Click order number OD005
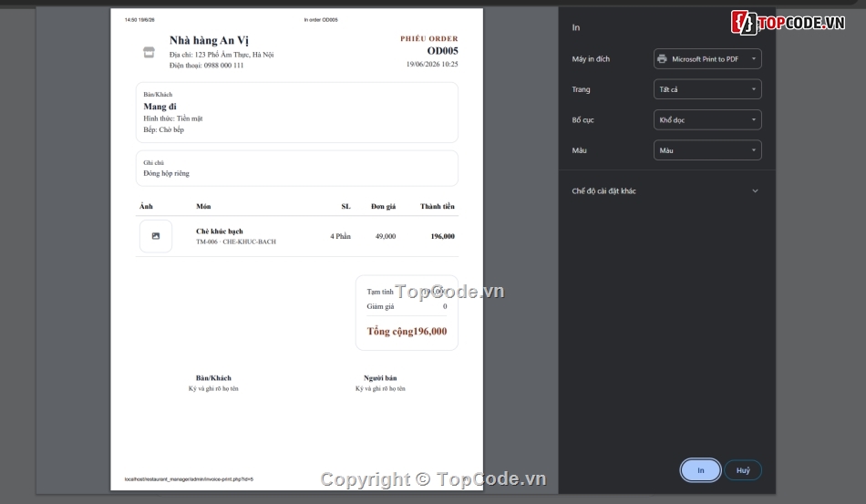 [442, 51]
